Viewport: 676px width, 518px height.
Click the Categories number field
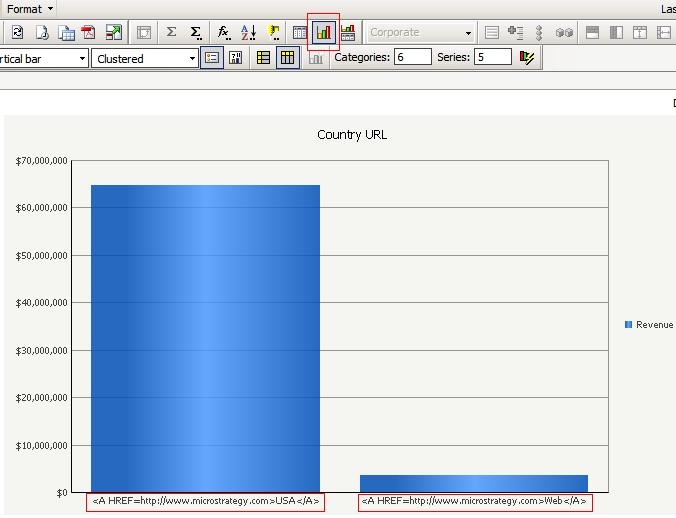click(412, 57)
